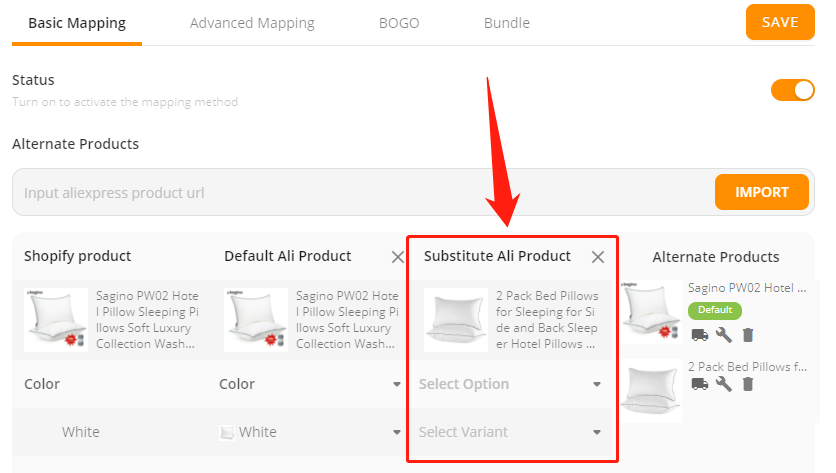Click shipping truck icon for 2 Pack Bed Pillows

coord(700,384)
